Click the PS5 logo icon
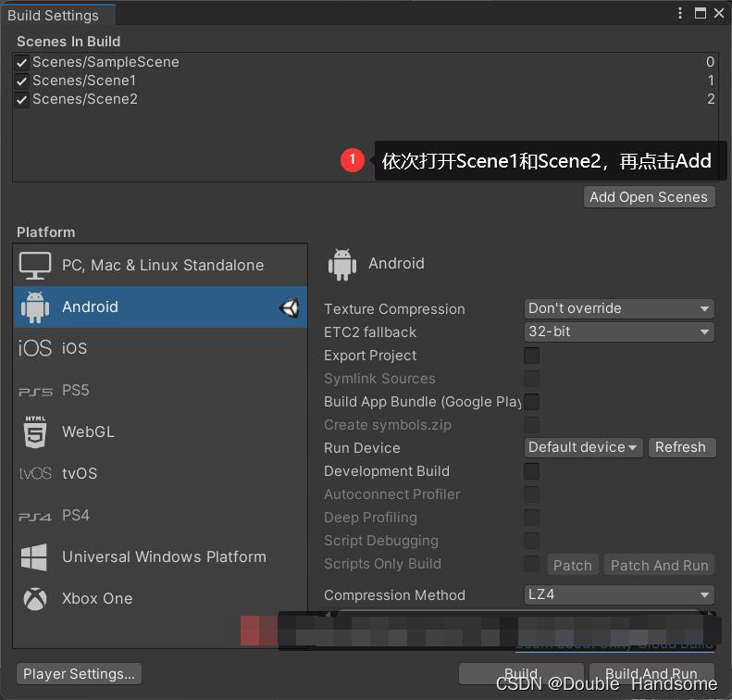Viewport: 732px width, 700px height. pyautogui.click(x=35, y=392)
